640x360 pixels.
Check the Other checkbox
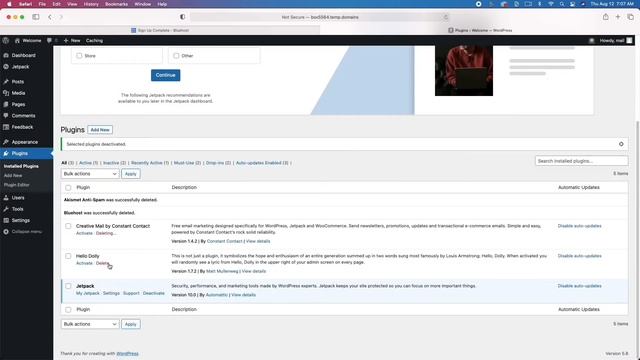(x=176, y=56)
